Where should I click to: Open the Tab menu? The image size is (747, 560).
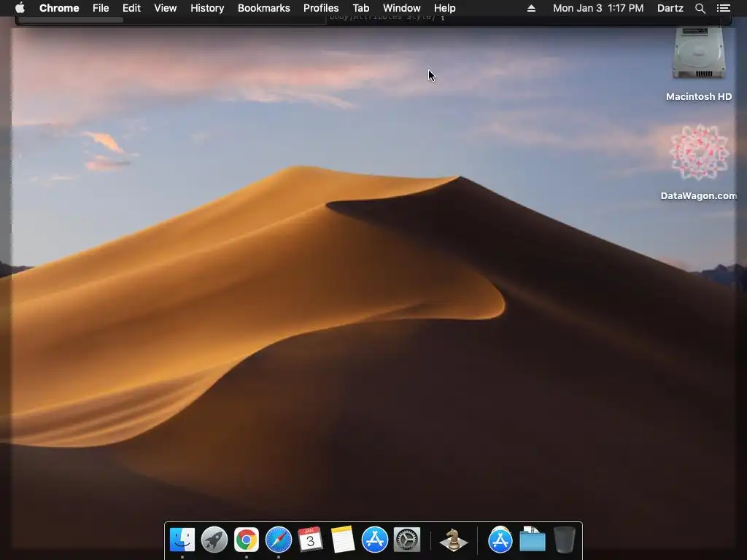pos(360,8)
